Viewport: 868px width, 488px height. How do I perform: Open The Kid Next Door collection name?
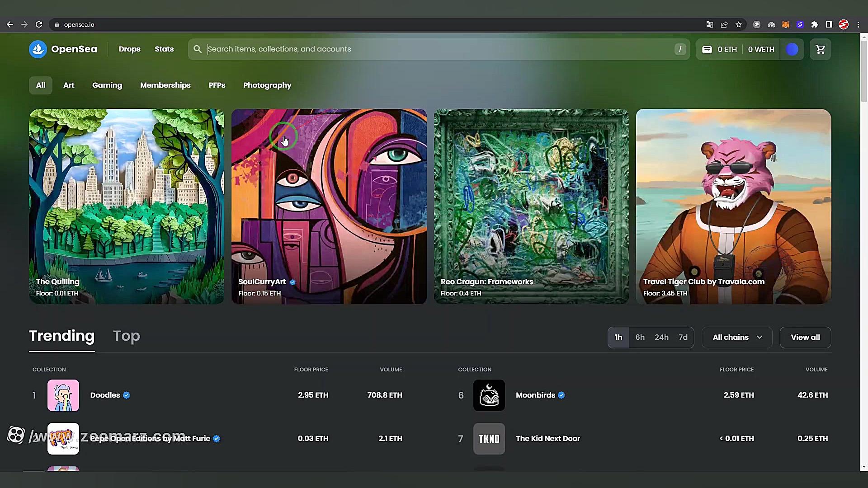coord(548,439)
